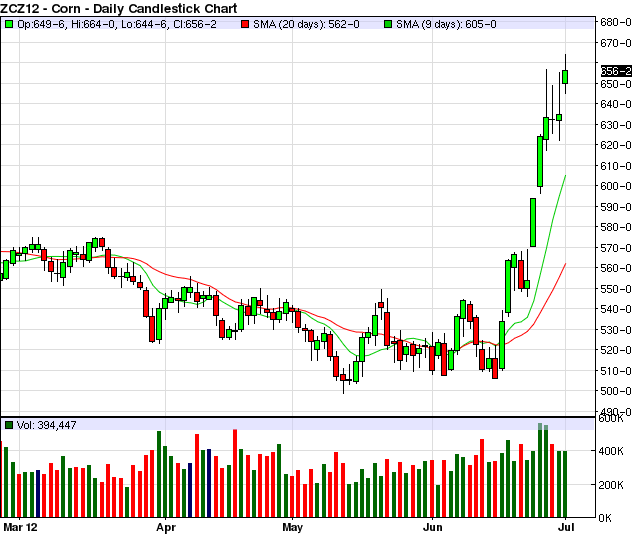
Task: Click the 530-0 price axis label
Action: (x=616, y=330)
